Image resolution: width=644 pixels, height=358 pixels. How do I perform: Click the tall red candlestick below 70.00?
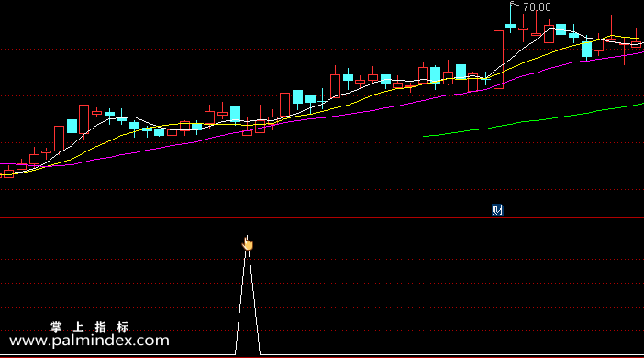click(498, 60)
